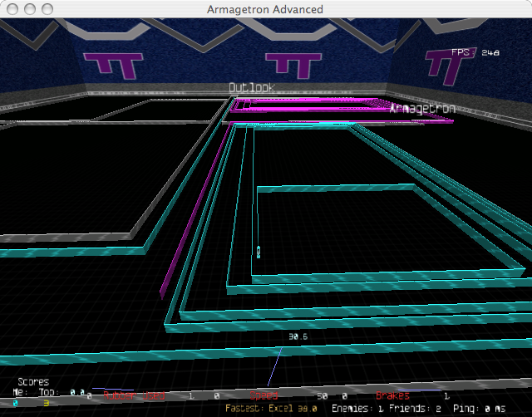
Task: Click the 'Armagetron Advanced' window title
Action: (x=265, y=9)
